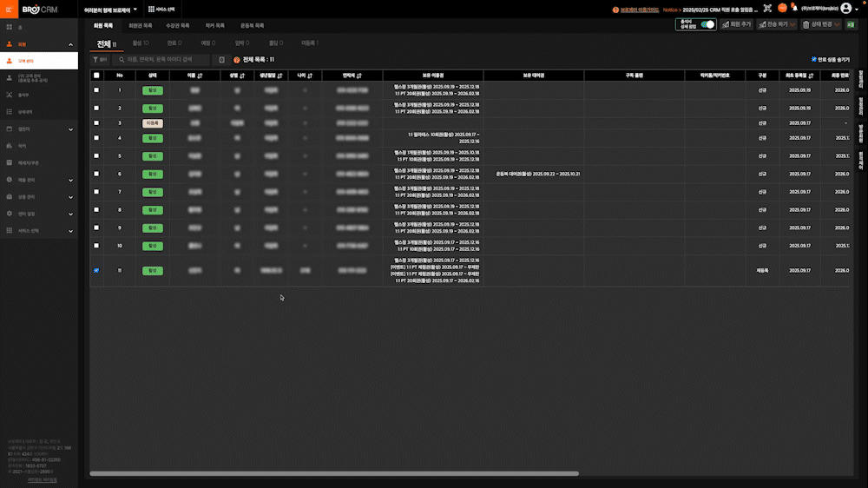Viewport: 868px width, 488px height.
Task: Check the checkbox for row 6
Action: click(x=96, y=174)
